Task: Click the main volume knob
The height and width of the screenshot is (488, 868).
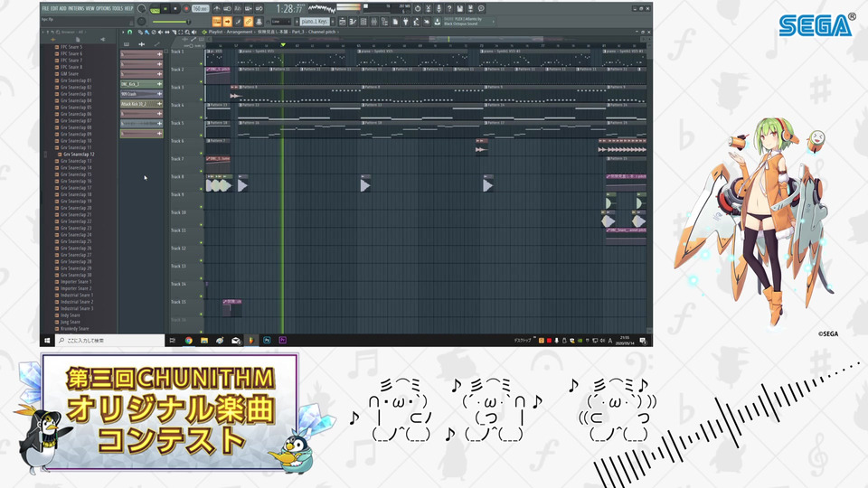Action: (x=141, y=8)
